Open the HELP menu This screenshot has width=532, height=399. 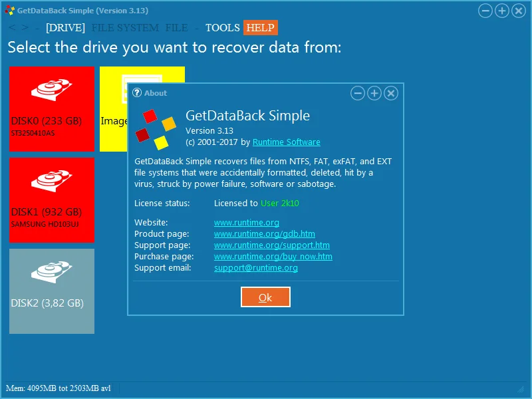click(x=260, y=28)
